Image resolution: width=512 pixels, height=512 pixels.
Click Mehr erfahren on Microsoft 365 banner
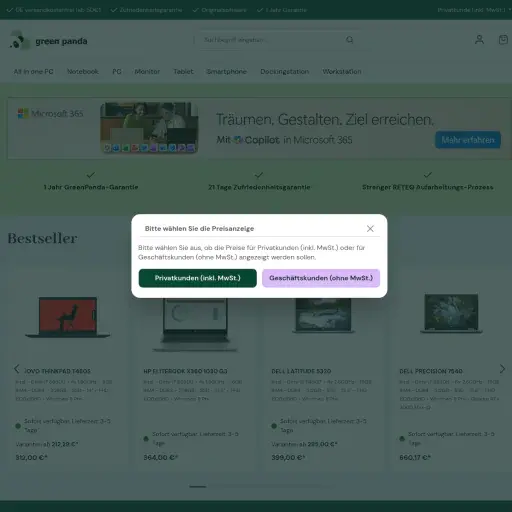(x=468, y=140)
